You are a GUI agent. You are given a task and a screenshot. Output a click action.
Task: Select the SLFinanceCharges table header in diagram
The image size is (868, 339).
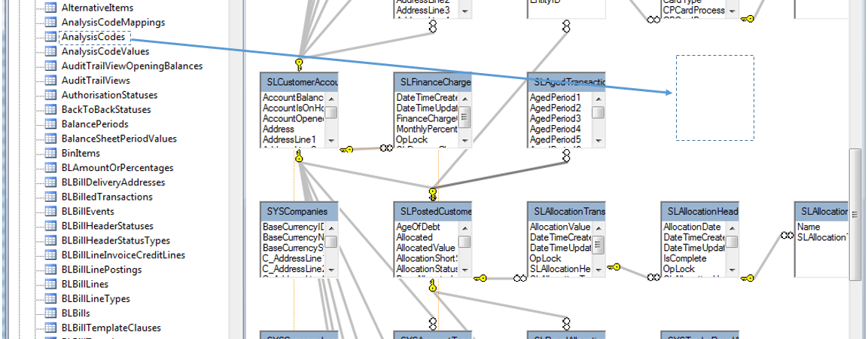433,82
